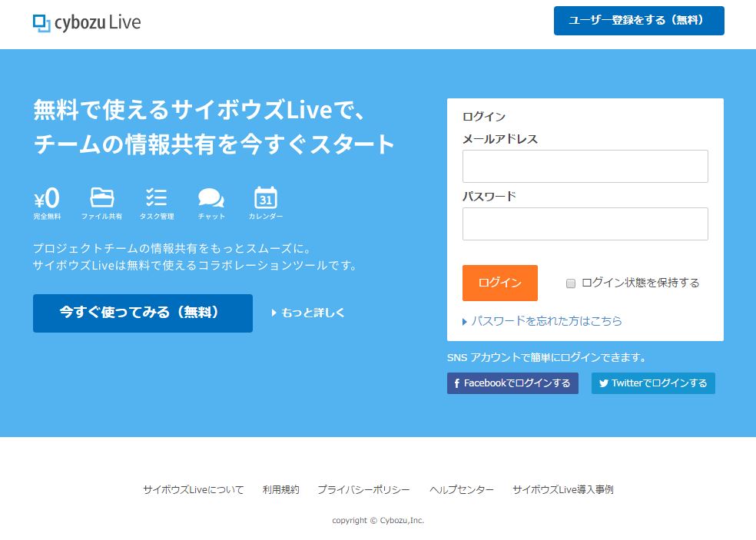This screenshot has height=540, width=756.
Task: Enable ログイン状態を保持する checkbox
Action: pyautogui.click(x=570, y=283)
